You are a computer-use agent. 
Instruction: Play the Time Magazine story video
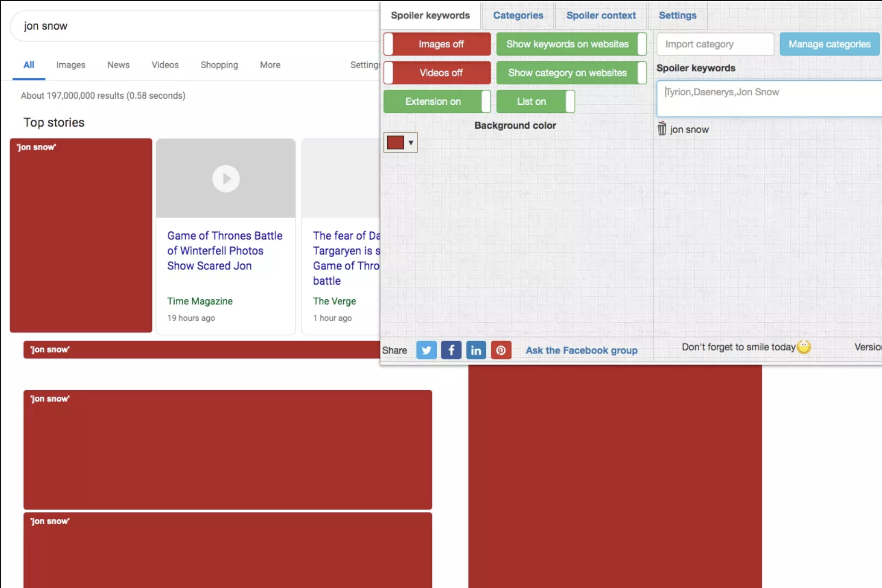[226, 179]
